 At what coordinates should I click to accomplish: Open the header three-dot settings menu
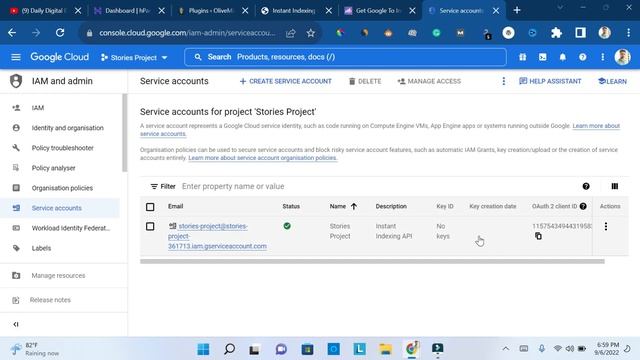pyautogui.click(x=602, y=57)
